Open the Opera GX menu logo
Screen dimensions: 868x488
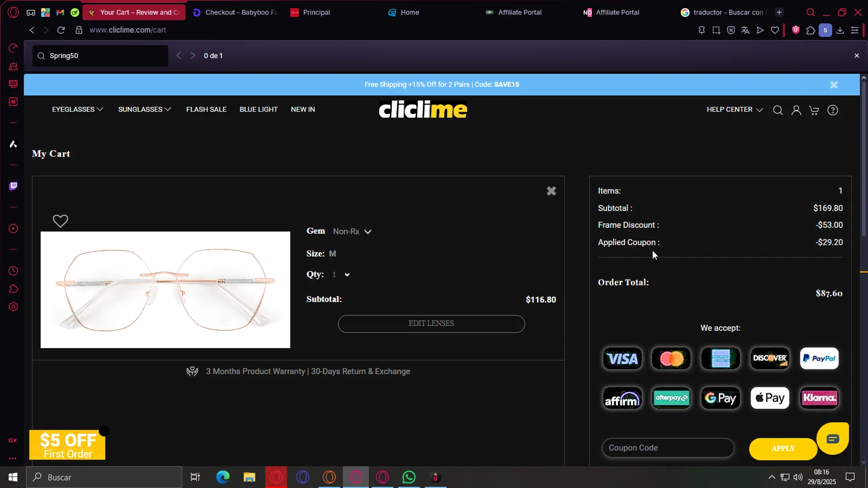[13, 12]
